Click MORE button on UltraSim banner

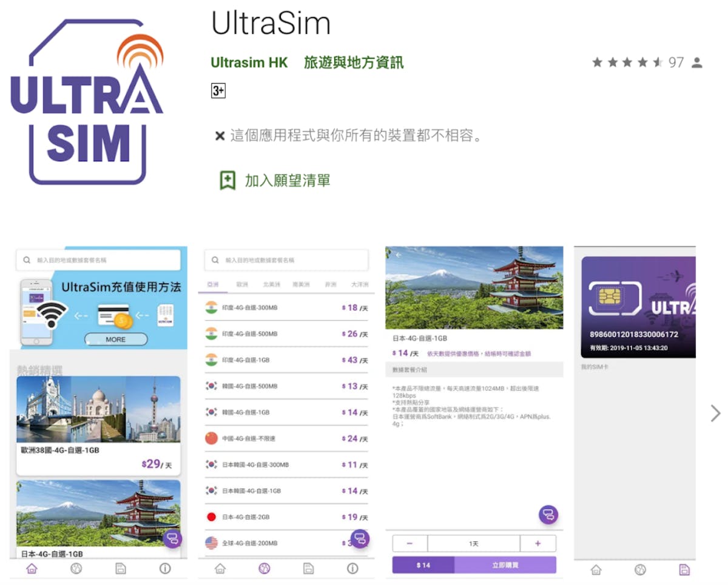click(x=115, y=339)
